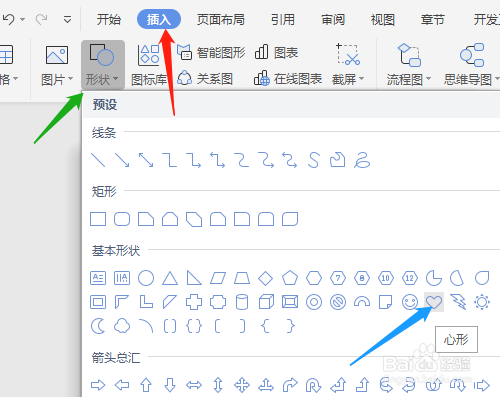Pick the cylinder (can) shape

pyautogui.click(x=242, y=302)
